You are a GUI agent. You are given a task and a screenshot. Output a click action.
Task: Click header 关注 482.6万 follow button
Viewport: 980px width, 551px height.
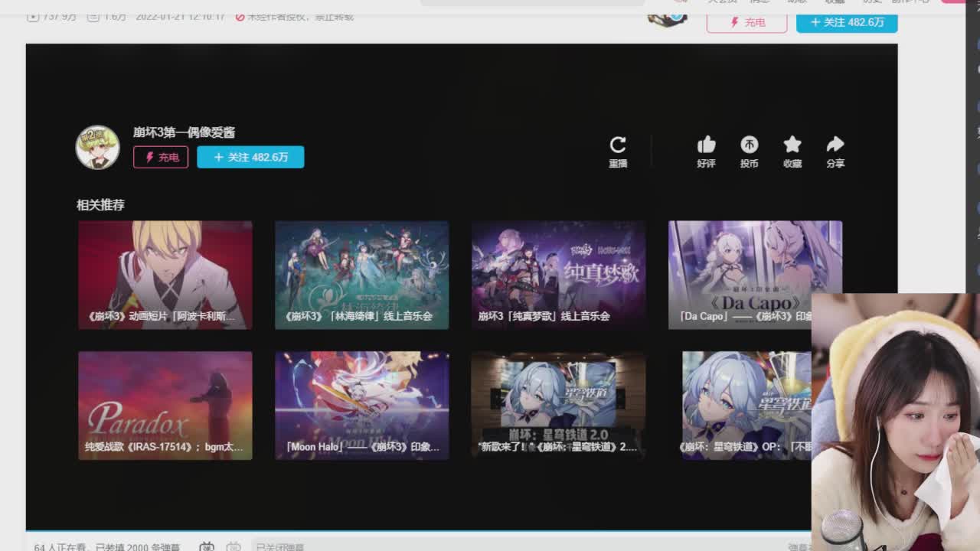click(x=847, y=22)
